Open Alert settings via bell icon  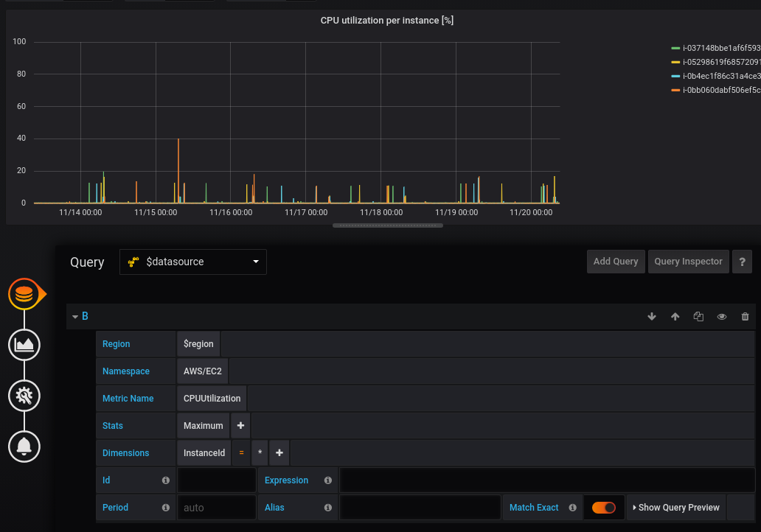(24, 447)
